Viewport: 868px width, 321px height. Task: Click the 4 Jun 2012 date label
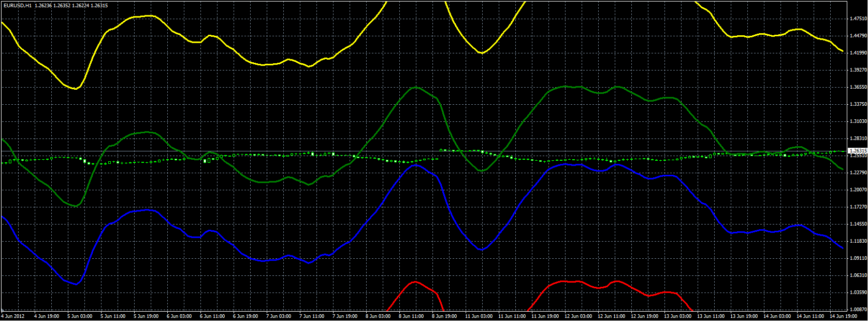[13, 316]
